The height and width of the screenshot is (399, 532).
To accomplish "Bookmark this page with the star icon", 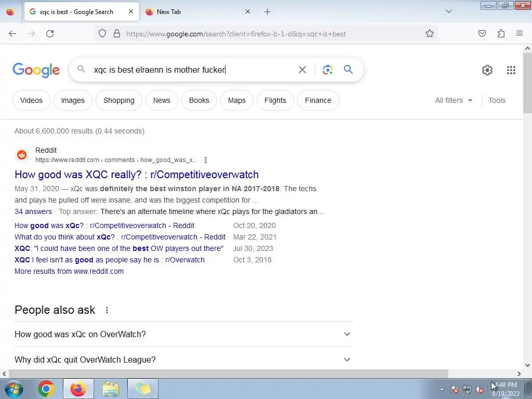I will pyautogui.click(x=430, y=34).
